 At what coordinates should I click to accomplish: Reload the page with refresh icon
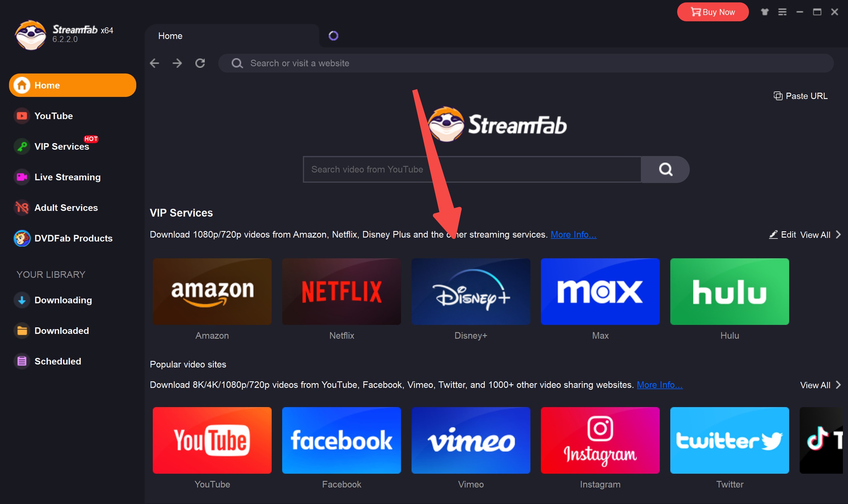pyautogui.click(x=200, y=63)
